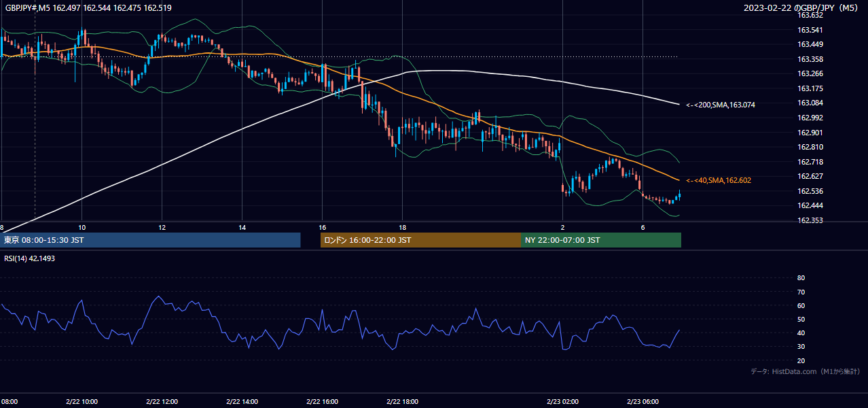Click hour marker 10 under price chart
This screenshot has height=408, width=868.
pos(82,227)
